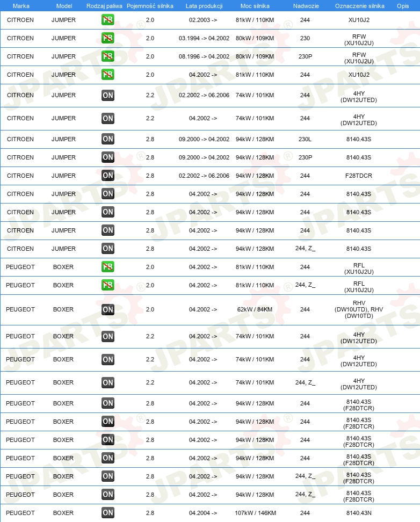This screenshot has height=522, width=420.
Task: Select the 62kW / 84KM power cell
Action: pyautogui.click(x=255, y=310)
